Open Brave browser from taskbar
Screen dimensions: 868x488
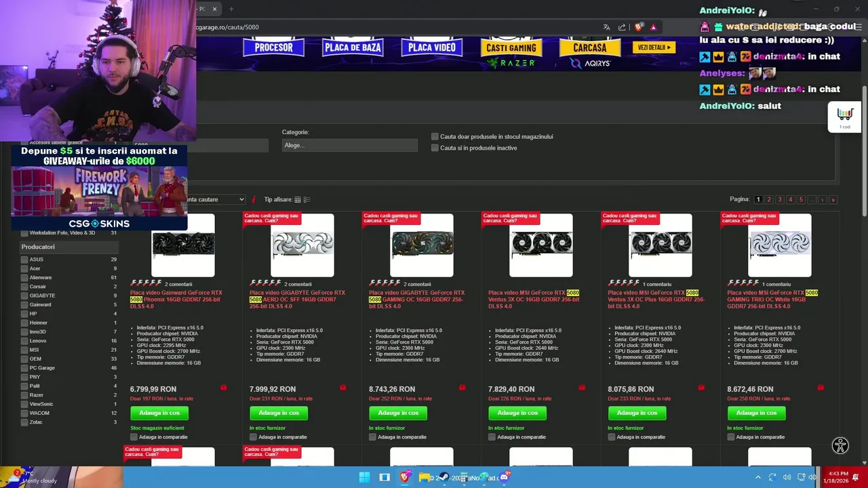click(405, 477)
